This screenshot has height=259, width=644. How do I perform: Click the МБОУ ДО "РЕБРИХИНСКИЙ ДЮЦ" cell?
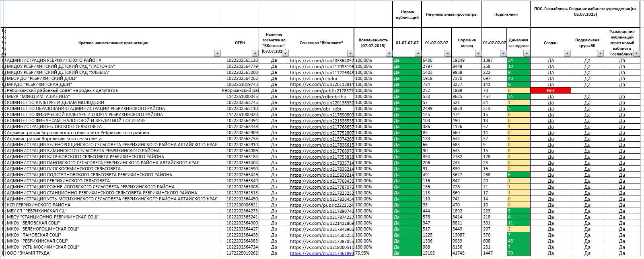pyautogui.click(x=113, y=79)
